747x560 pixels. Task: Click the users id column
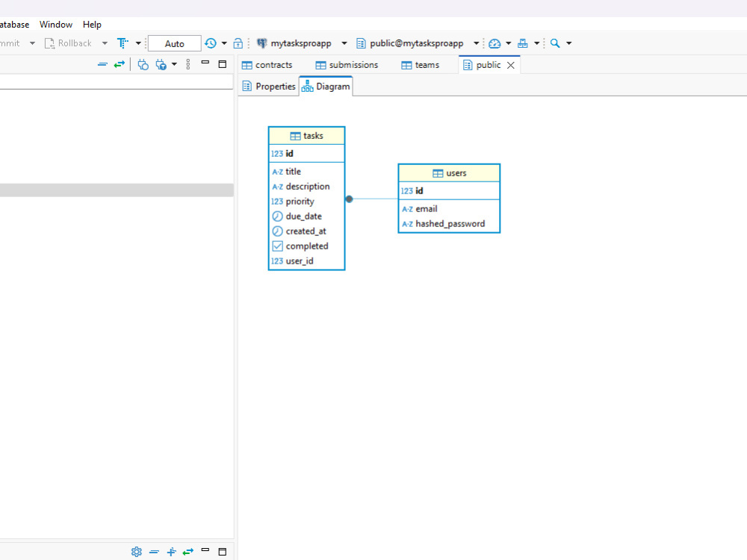point(449,191)
